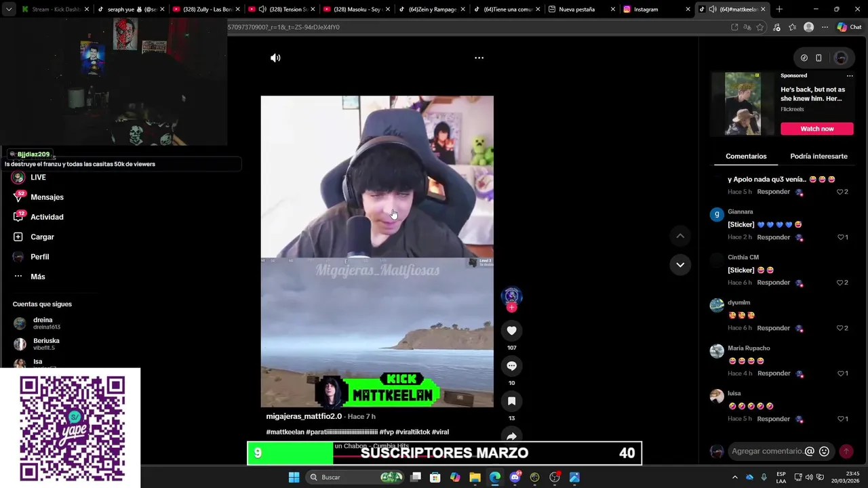The height and width of the screenshot is (488, 868).
Task: Open the TikTok coins icon in top pill
Action: click(x=804, y=58)
